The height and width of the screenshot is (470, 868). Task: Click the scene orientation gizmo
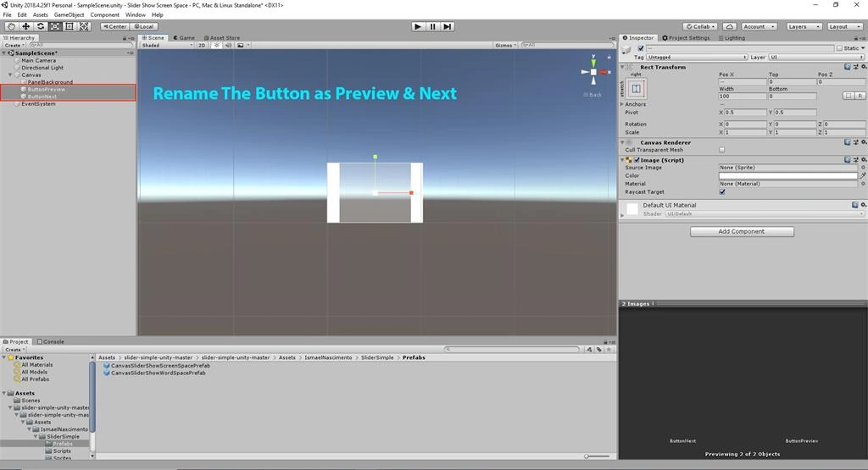coord(593,72)
